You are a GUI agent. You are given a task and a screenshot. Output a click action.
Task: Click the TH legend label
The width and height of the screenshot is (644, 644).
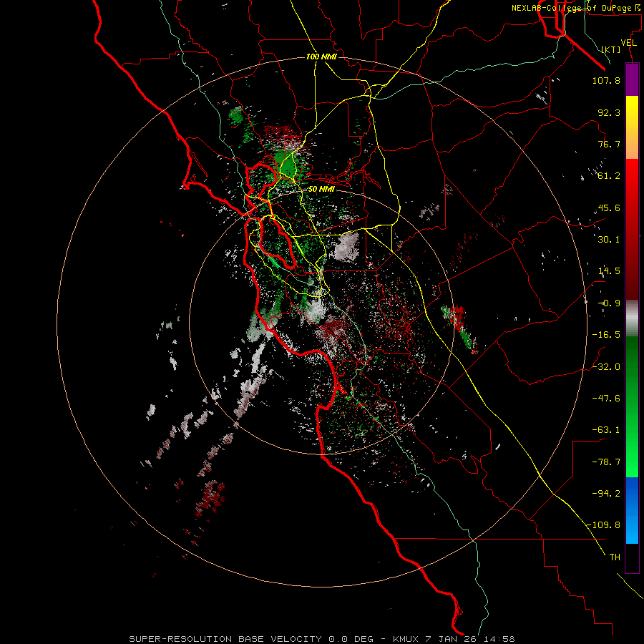click(615, 557)
